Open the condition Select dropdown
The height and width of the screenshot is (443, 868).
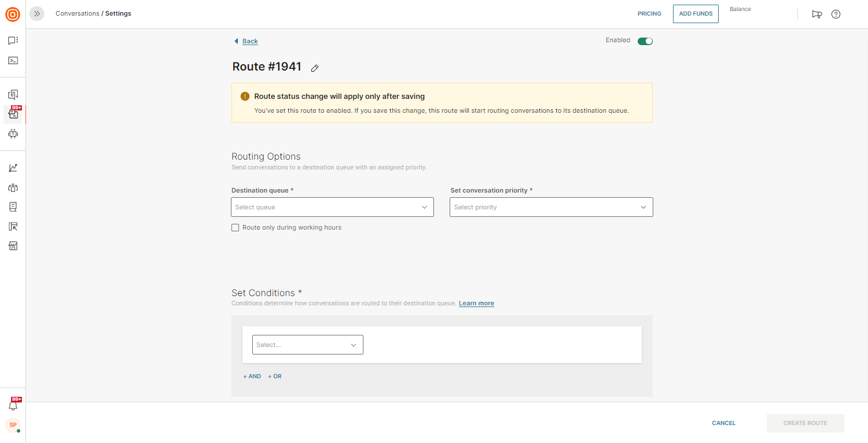307,345
